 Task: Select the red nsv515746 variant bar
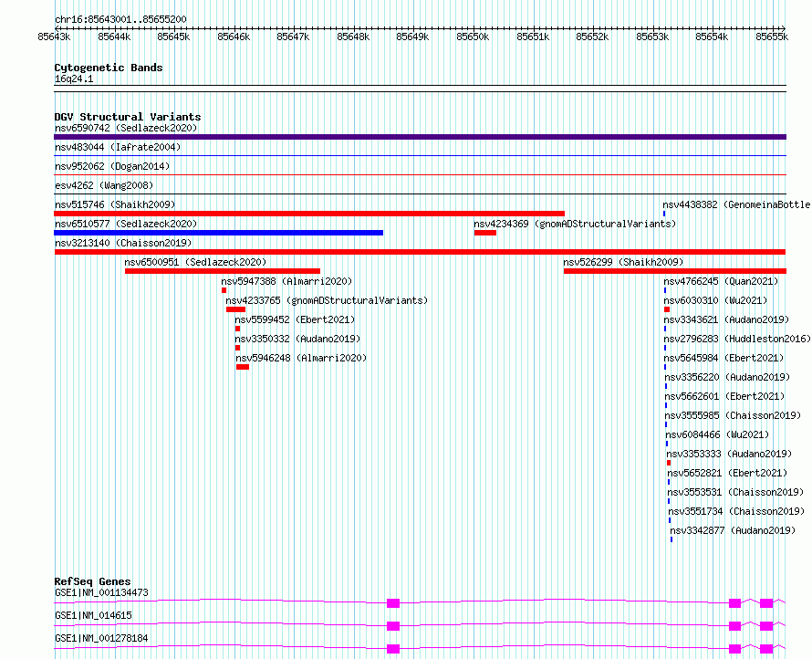[309, 214]
